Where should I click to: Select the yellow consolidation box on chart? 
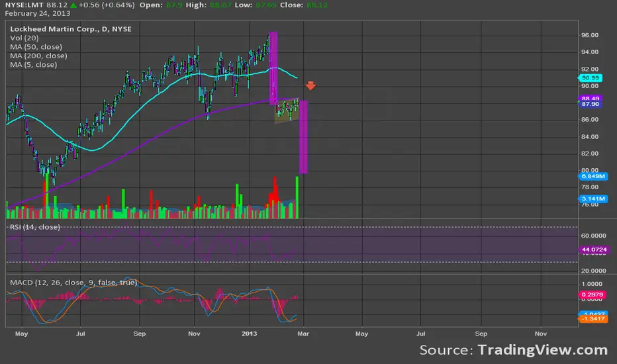(287, 110)
